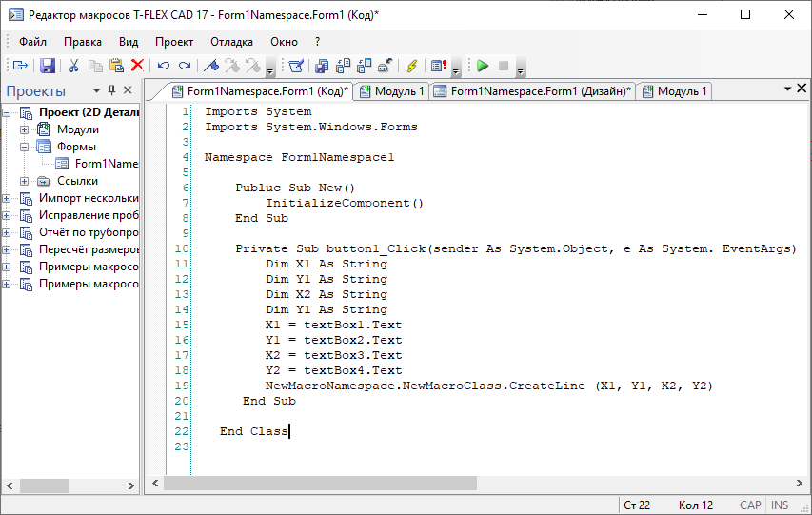Click the Redo arrow icon
This screenshot has width=812, height=515.
185,66
